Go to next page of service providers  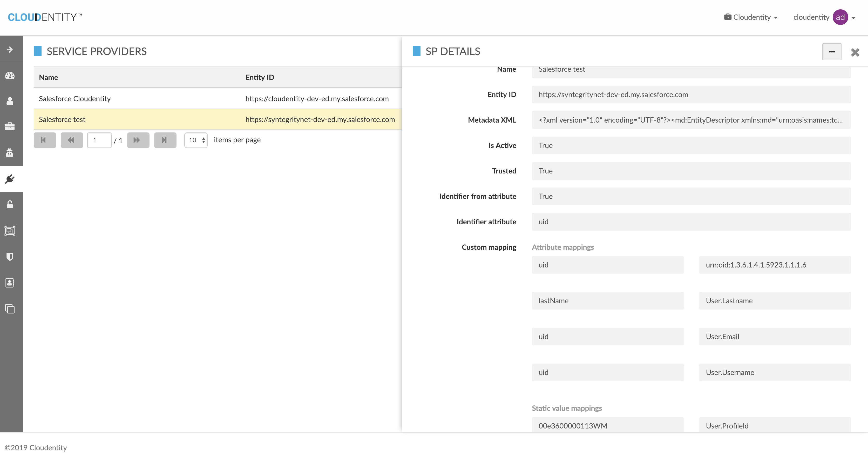[x=138, y=140]
